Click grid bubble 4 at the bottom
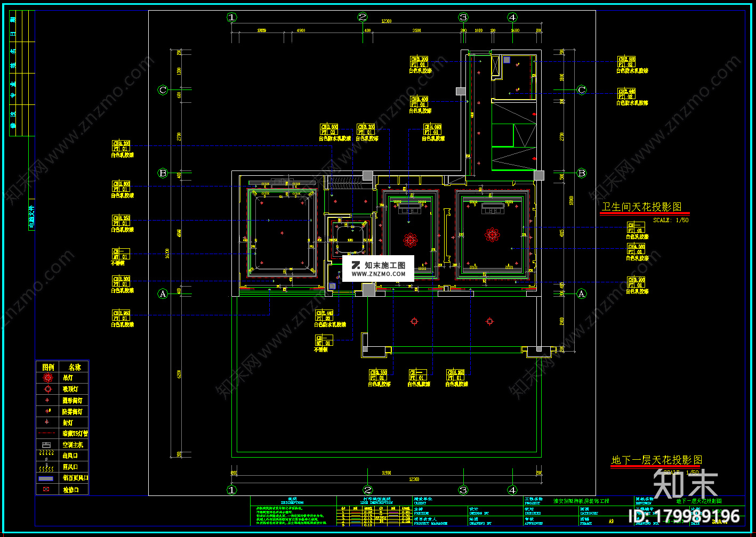 point(512,490)
